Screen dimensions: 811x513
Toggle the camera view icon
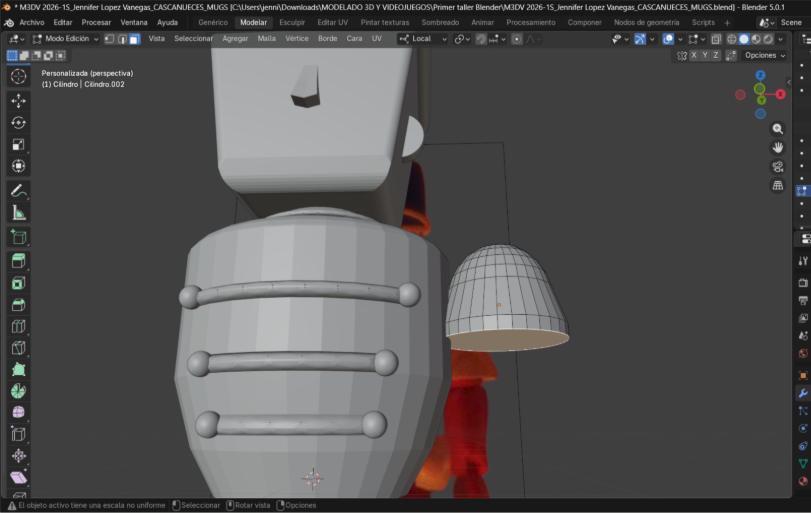click(x=777, y=166)
